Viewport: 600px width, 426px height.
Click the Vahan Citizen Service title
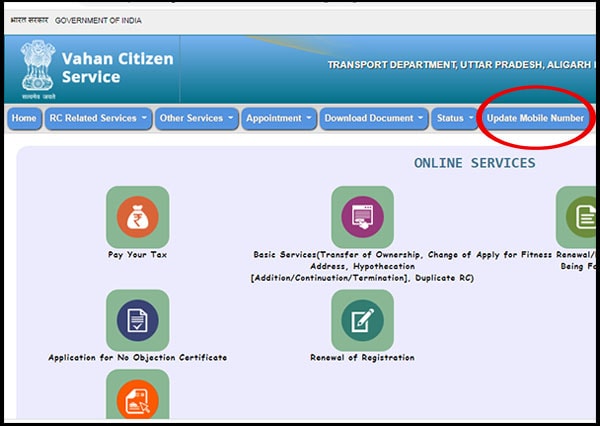point(117,68)
